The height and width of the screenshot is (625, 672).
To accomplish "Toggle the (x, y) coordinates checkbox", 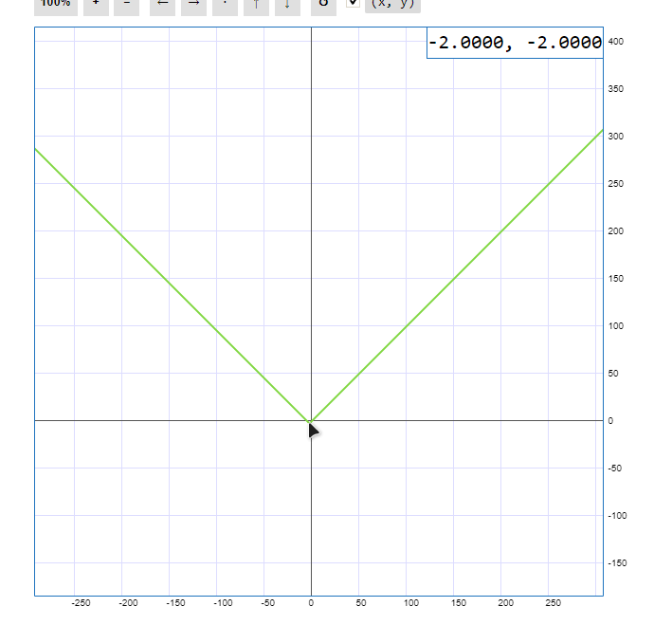I will 353,4.
